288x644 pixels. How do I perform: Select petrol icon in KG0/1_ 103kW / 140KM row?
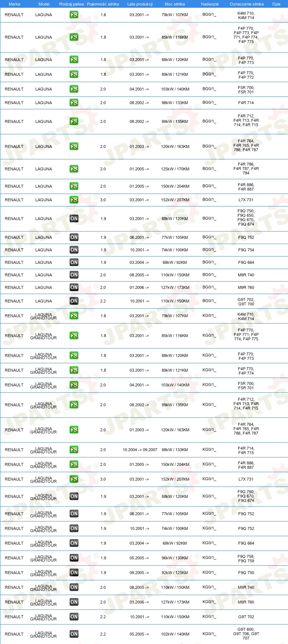74,385
